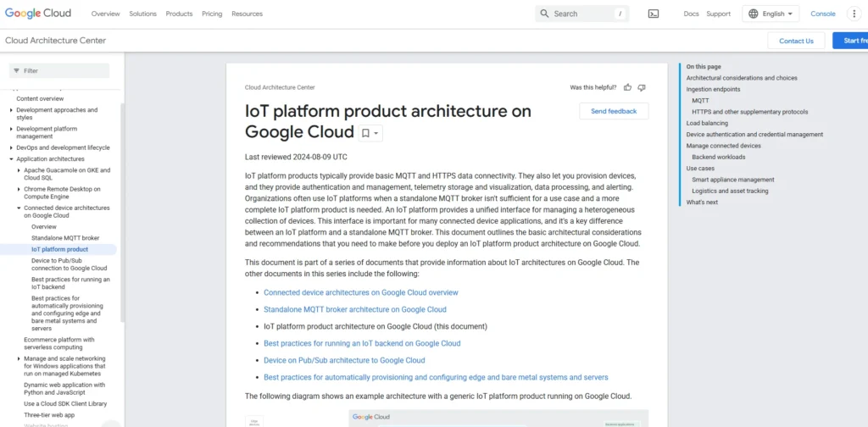Click the thumbs up helpful icon

628,87
